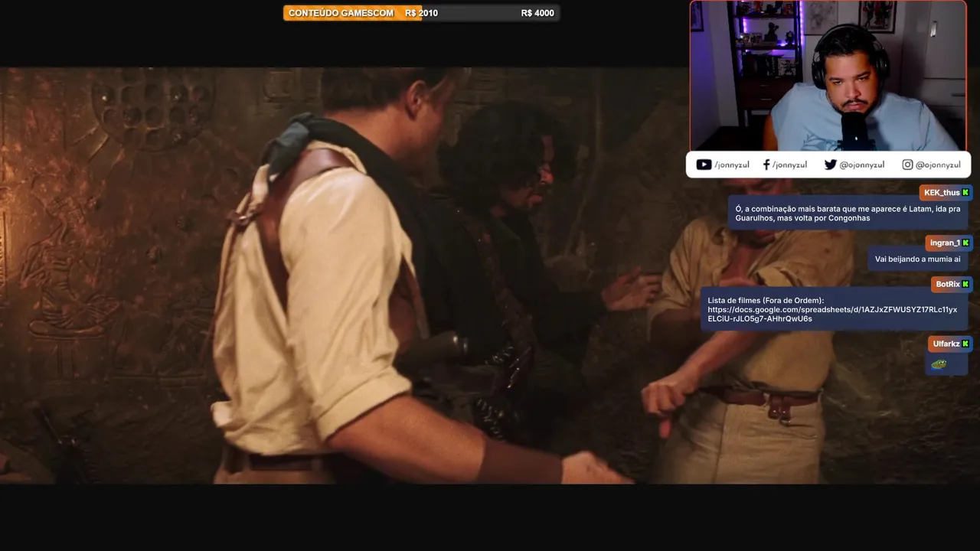Viewport: 980px width, 551px height.
Task: Click the /jonnyzul YouTube handle
Action: (x=732, y=165)
